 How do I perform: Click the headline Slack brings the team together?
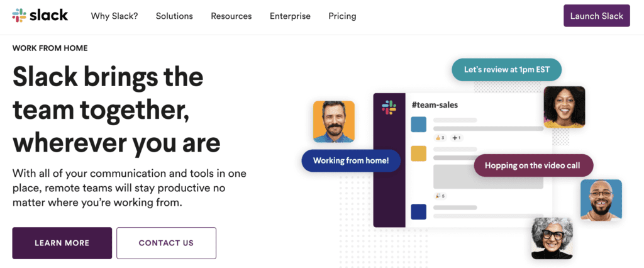pyautogui.click(x=116, y=109)
